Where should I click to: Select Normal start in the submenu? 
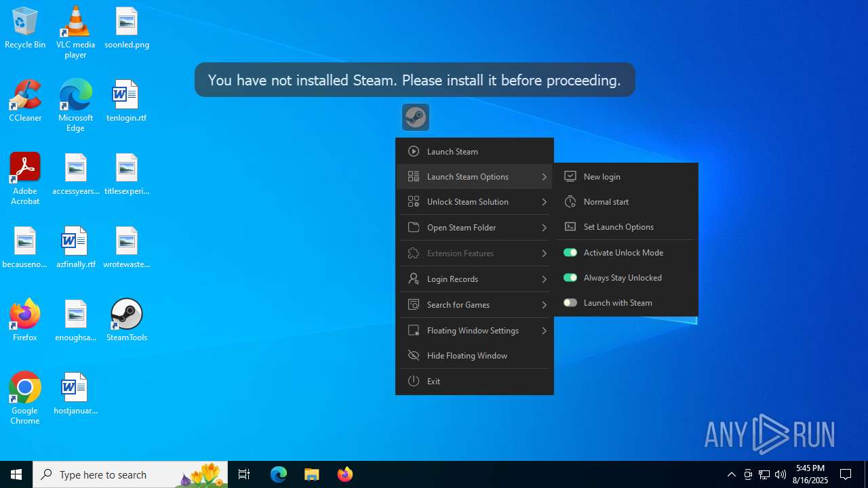[626, 201]
